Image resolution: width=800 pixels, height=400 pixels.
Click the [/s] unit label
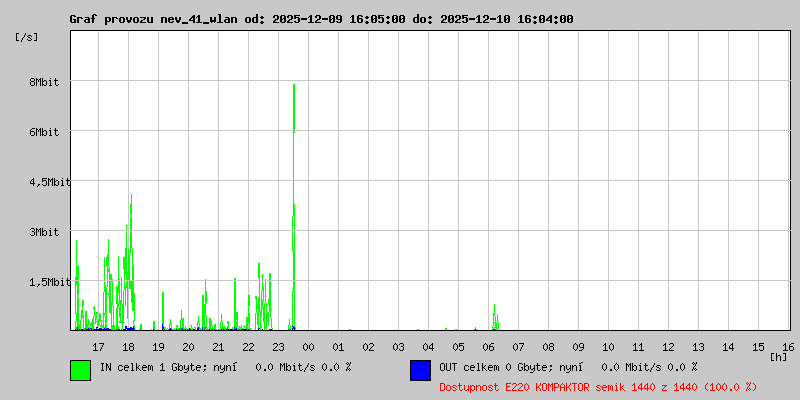(x=27, y=37)
